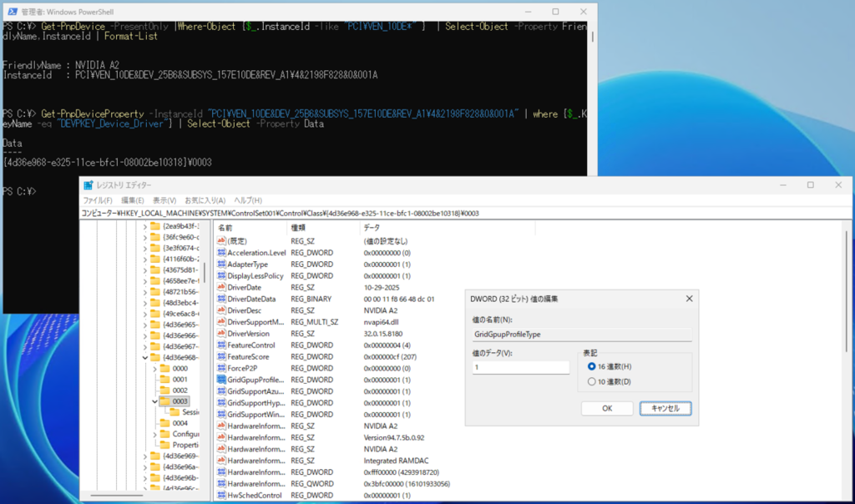Collapse the 0003 subkey

(x=154, y=401)
